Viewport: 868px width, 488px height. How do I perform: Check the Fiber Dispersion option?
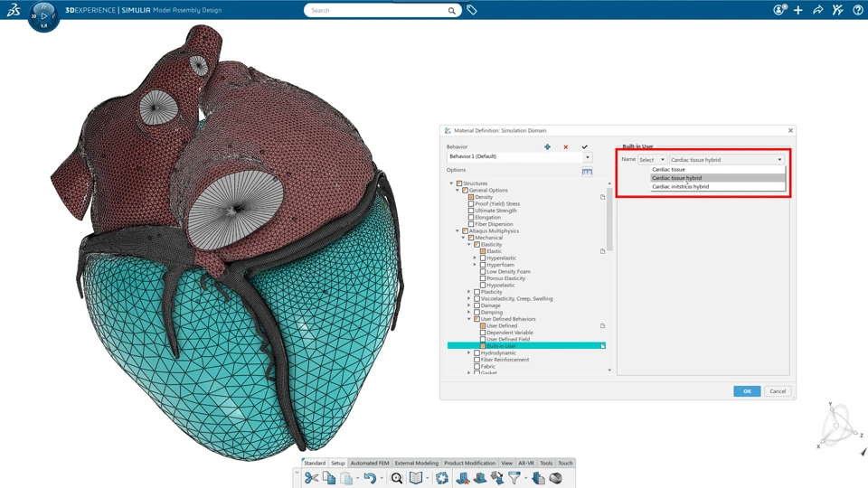click(471, 224)
